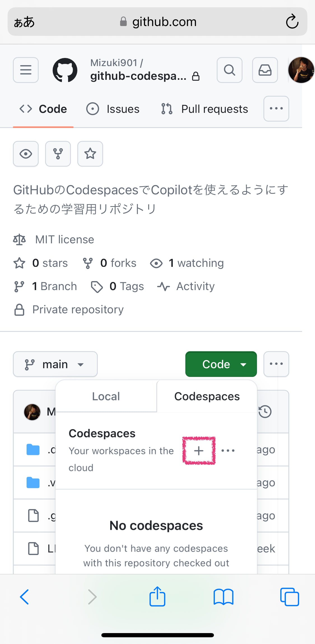The image size is (315, 644).
Task: Tap the watch eye icon button
Action: [x=26, y=154]
